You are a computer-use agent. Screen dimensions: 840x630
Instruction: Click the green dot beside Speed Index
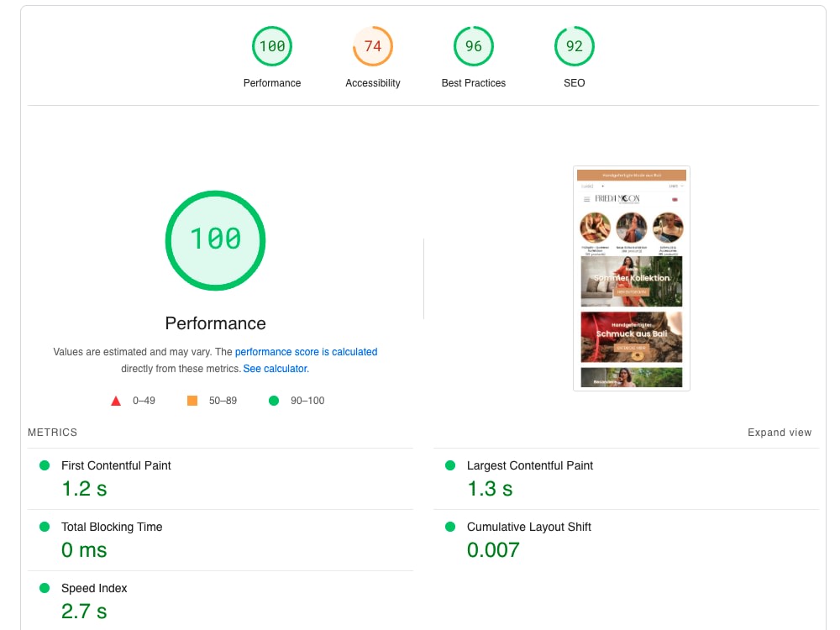45,588
